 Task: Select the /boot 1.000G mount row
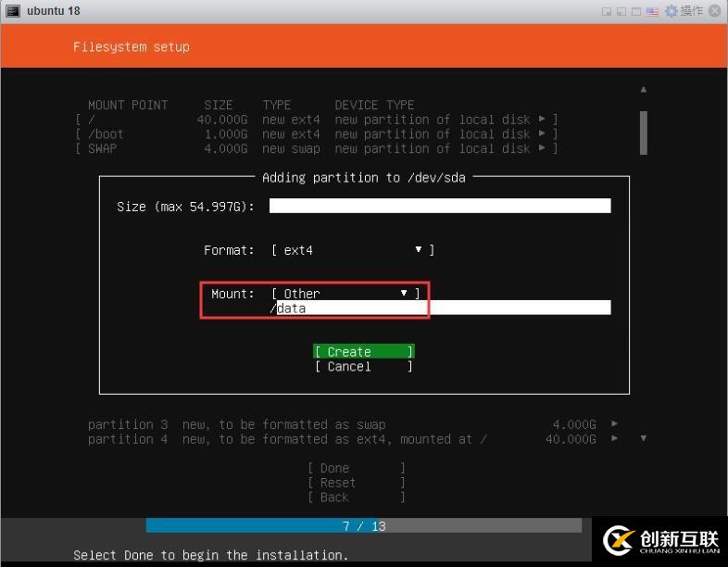coord(316,134)
